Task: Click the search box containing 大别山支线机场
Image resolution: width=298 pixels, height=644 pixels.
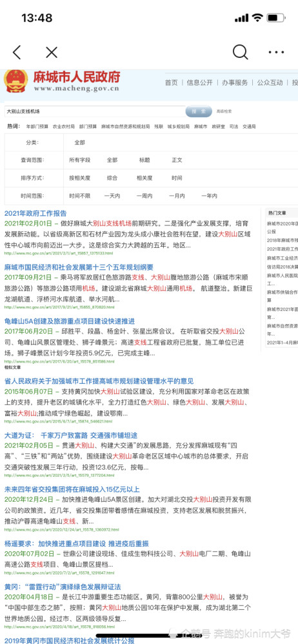Action: (95, 111)
